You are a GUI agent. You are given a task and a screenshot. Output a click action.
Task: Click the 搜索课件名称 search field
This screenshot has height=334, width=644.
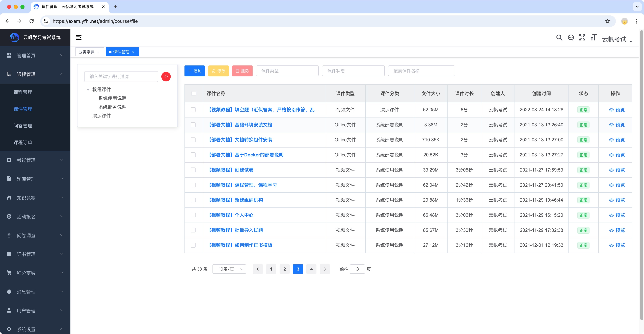pyautogui.click(x=421, y=71)
